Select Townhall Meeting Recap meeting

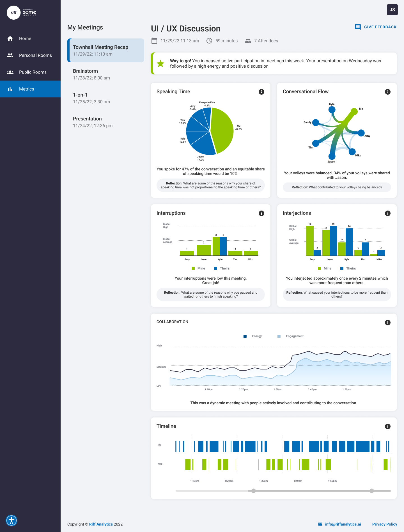(x=106, y=50)
